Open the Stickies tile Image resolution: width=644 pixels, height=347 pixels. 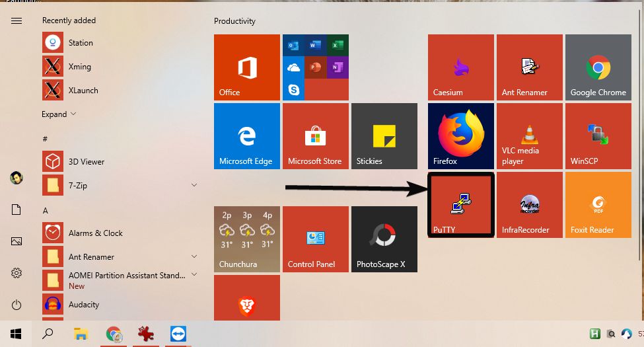pos(384,136)
